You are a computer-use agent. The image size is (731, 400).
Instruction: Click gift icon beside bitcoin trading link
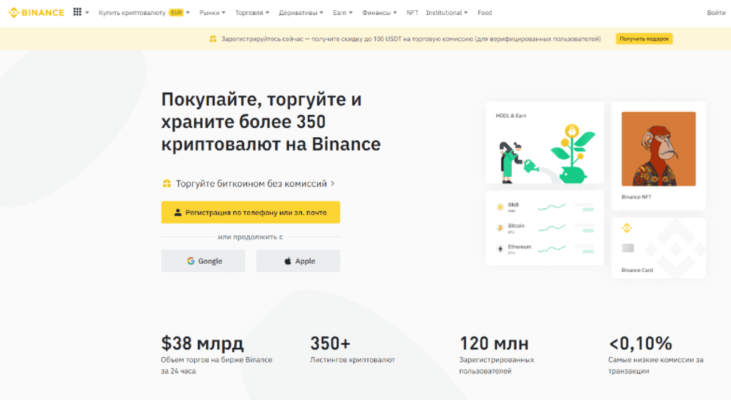[166, 184]
